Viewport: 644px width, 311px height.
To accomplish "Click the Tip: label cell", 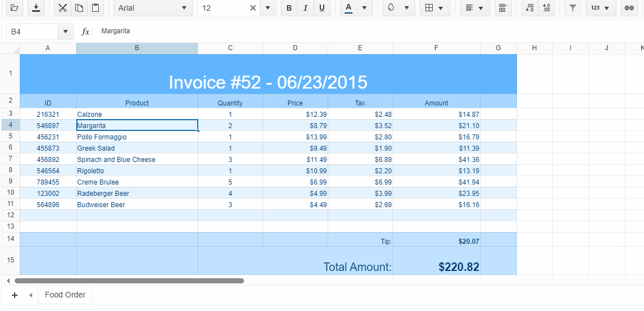I will point(360,240).
